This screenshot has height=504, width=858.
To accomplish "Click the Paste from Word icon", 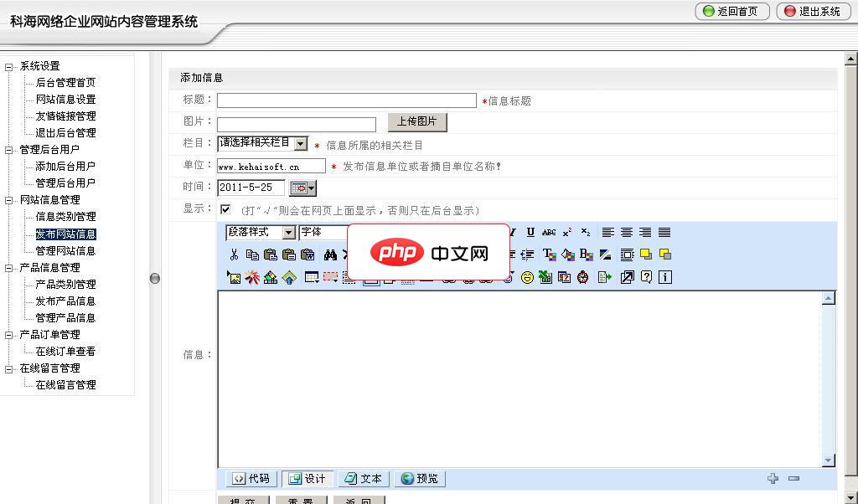I will coord(308,255).
